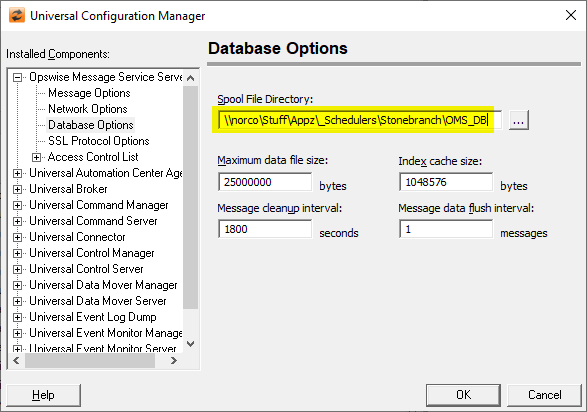Select the Universal Automation Center Agent item
The height and width of the screenshot is (412, 587).
106,173
